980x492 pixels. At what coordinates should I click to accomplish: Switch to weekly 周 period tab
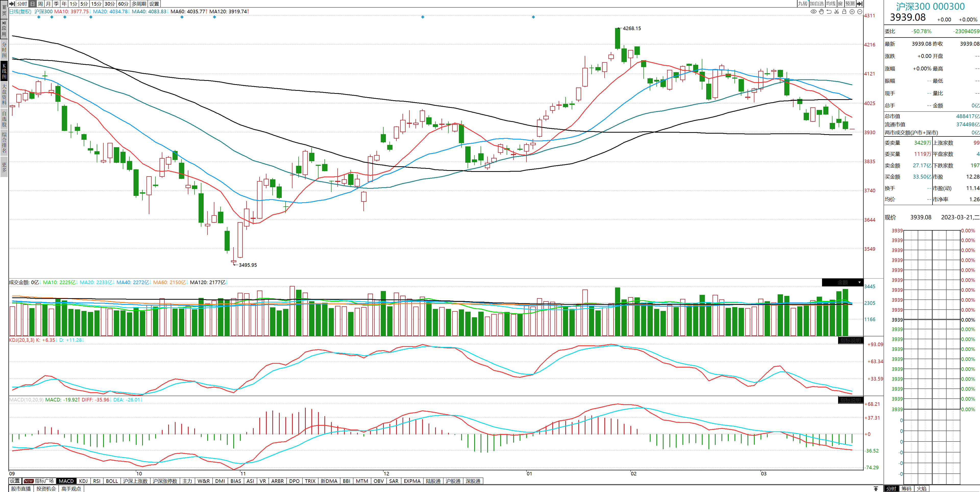tap(40, 4)
